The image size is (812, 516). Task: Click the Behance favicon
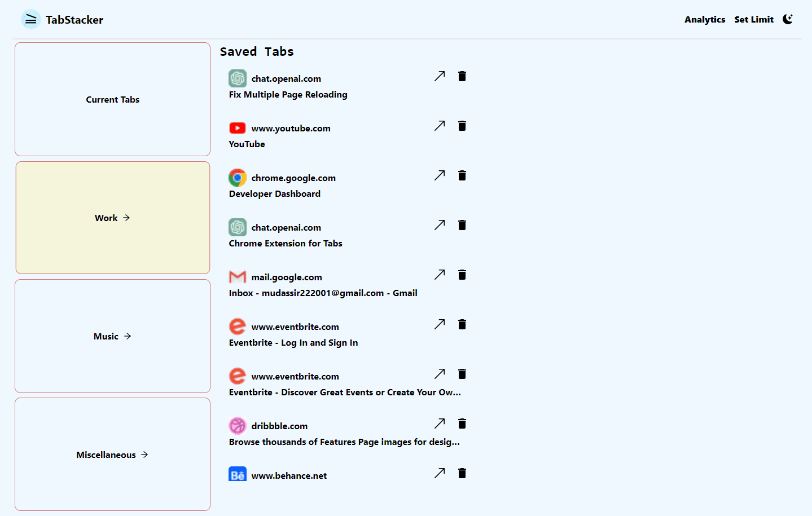click(238, 474)
